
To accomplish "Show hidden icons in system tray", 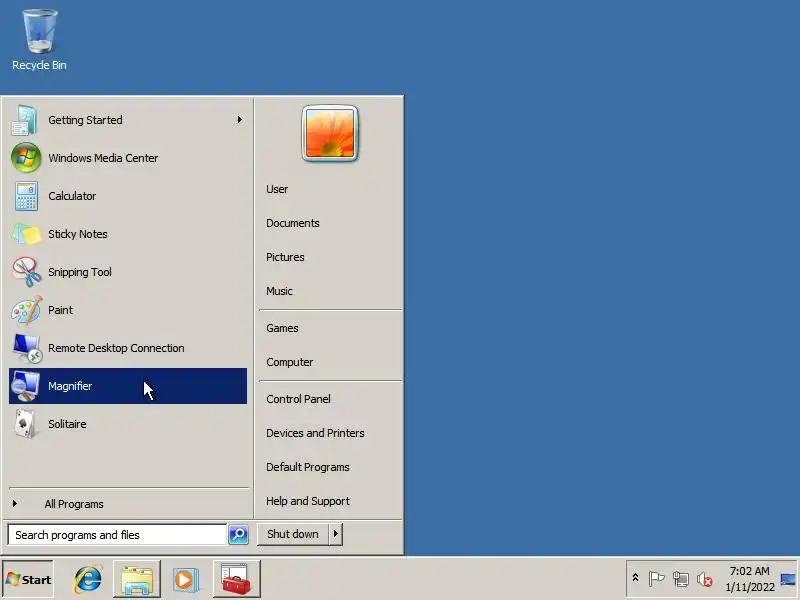I will point(635,578).
